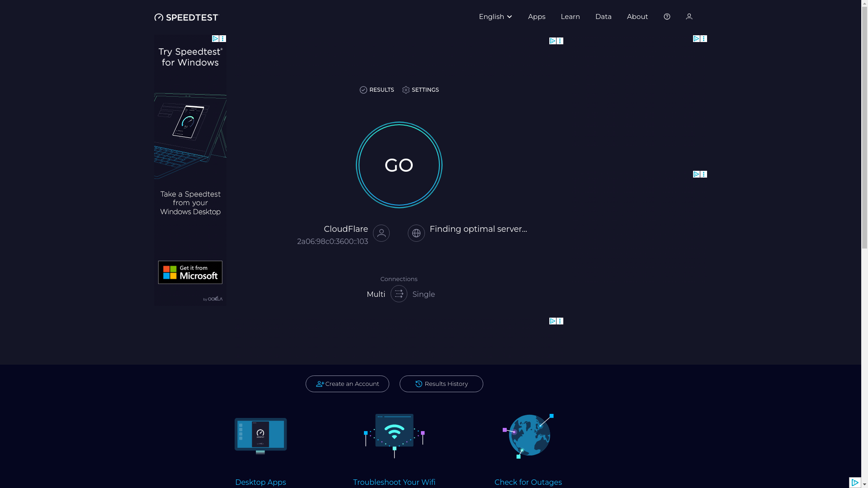The image size is (868, 488).
Task: Open ad options menu on top banner ad
Action: tap(560, 41)
